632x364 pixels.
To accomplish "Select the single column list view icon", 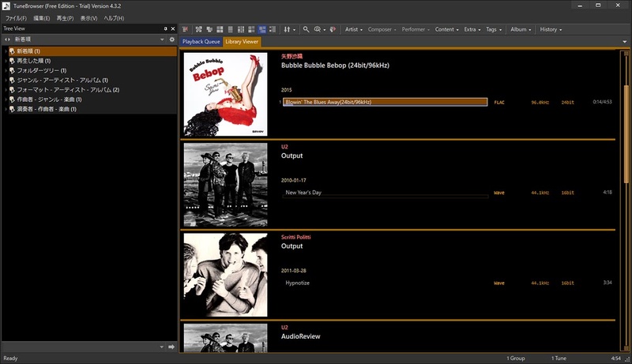I will pos(230,29).
